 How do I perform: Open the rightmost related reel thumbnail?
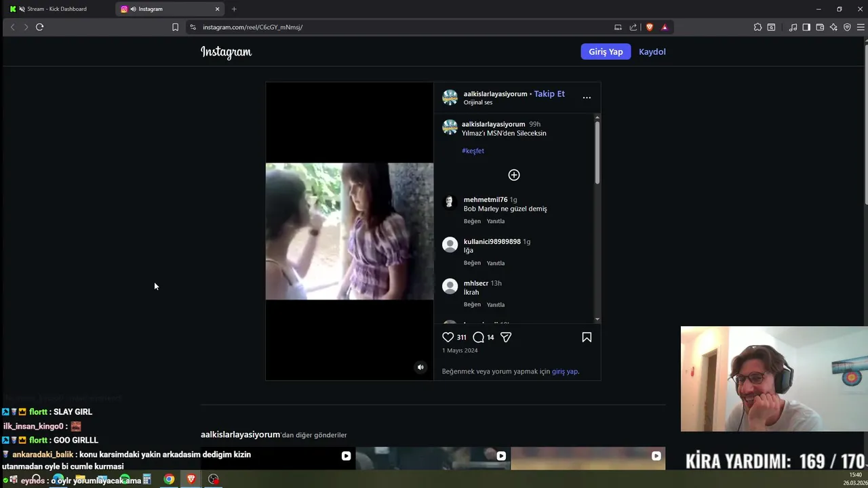pyautogui.click(x=588, y=459)
